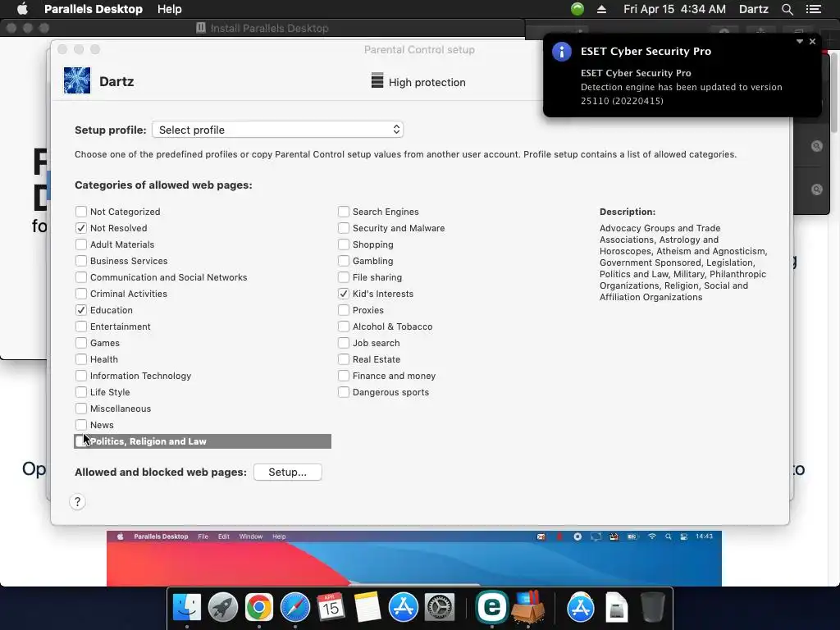Check the Proxies checkbox
The height and width of the screenshot is (630, 840).
click(x=344, y=310)
